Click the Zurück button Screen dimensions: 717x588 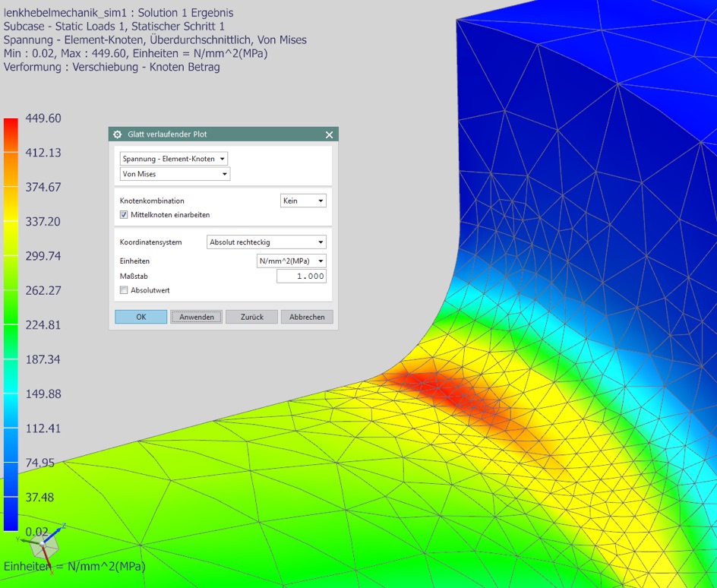(x=251, y=317)
